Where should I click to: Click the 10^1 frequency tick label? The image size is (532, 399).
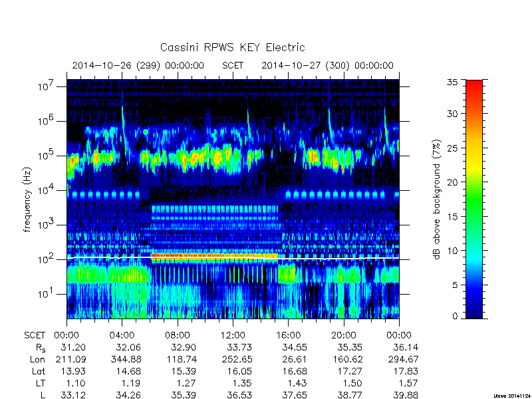tap(47, 293)
